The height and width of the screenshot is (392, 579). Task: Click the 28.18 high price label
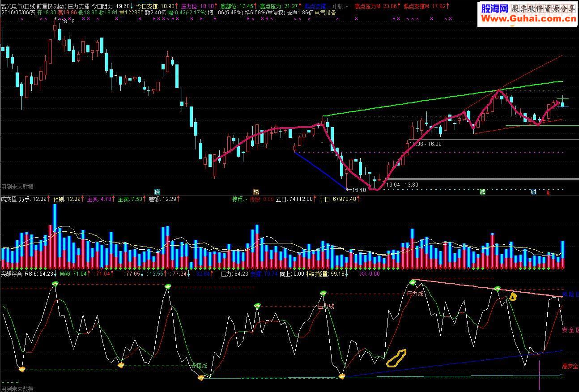click(67, 21)
